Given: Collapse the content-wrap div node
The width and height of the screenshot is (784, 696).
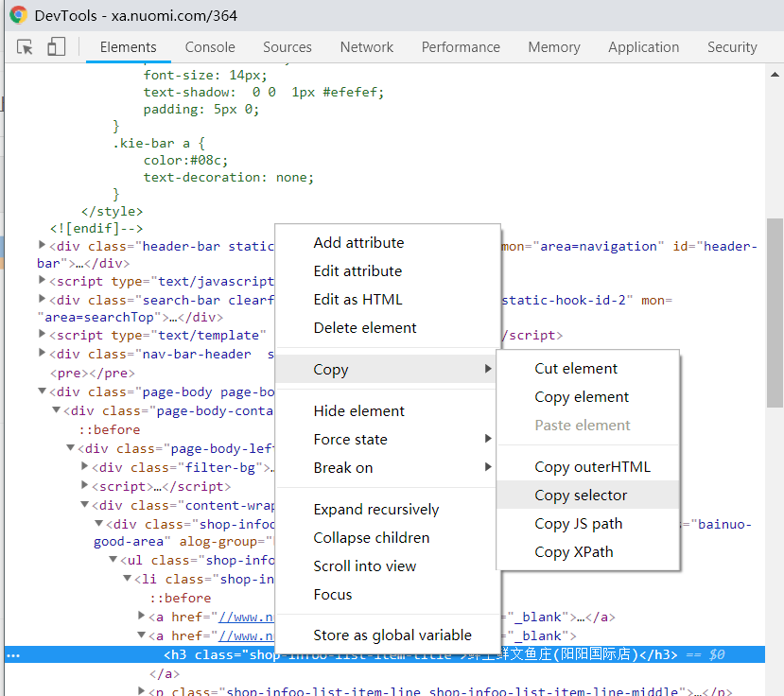Looking at the screenshot, I should coord(85,504).
